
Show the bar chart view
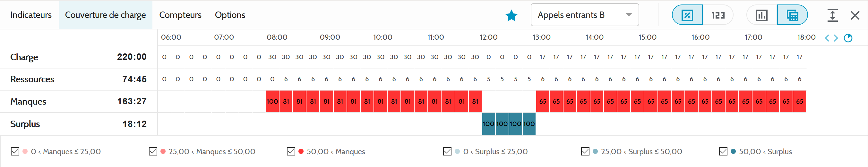(x=761, y=15)
